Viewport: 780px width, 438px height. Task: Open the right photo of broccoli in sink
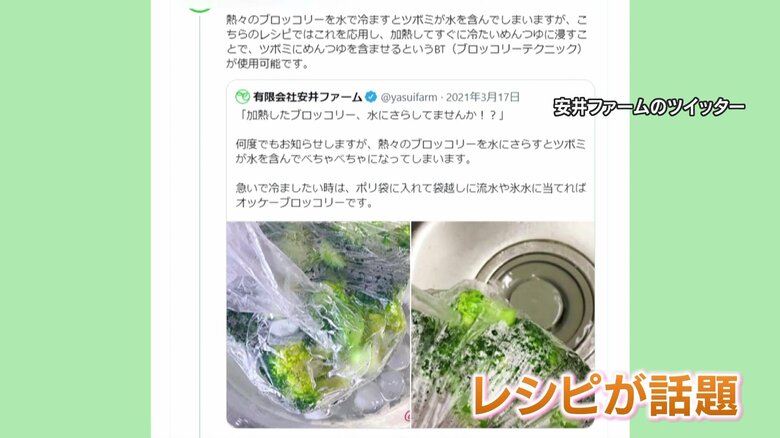click(x=503, y=325)
